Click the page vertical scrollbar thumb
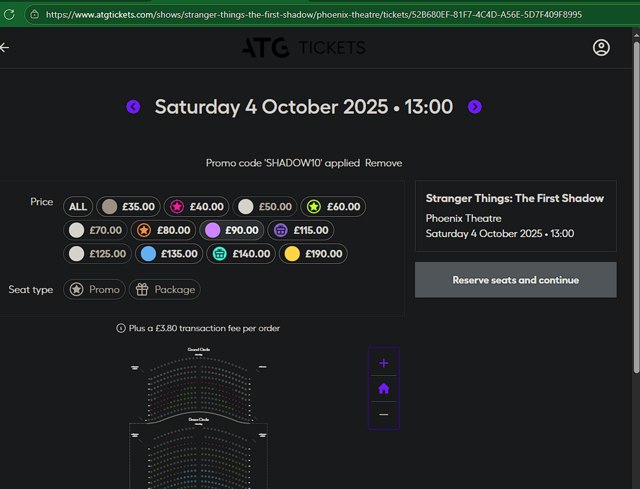The image size is (640, 489). click(x=636, y=206)
